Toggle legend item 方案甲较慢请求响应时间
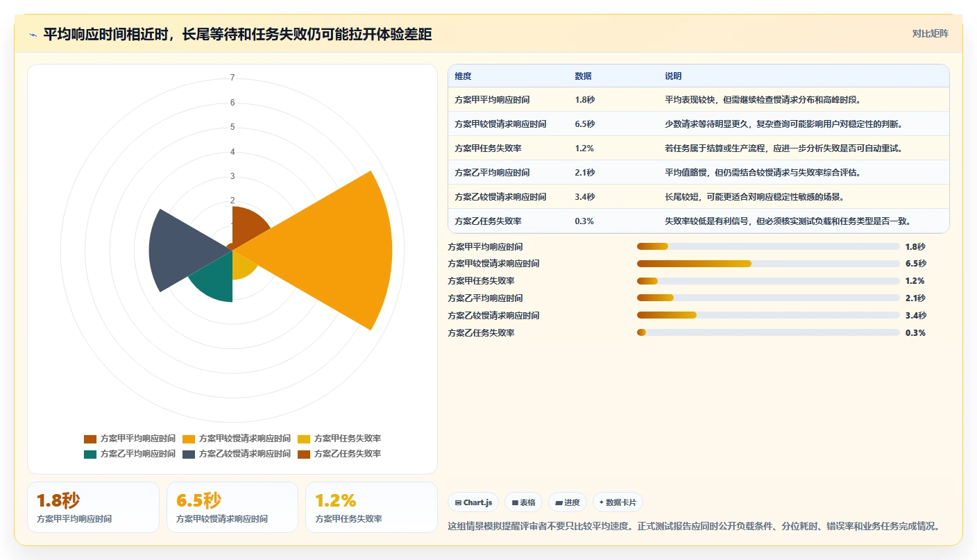The image size is (977, 560). click(237, 439)
